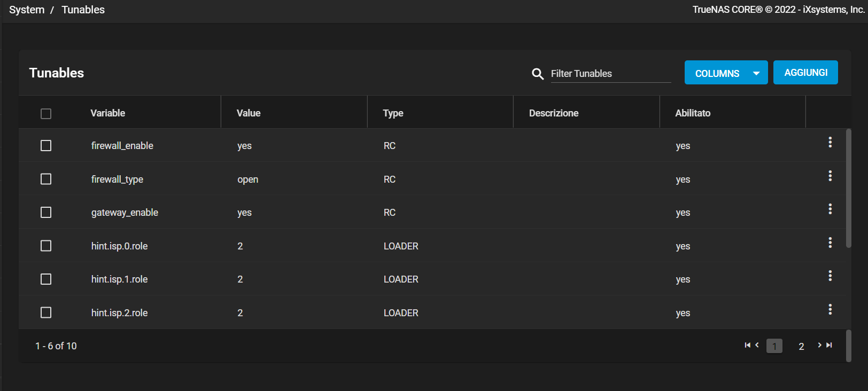868x391 pixels.
Task: Open options menu for hint.isp.0.role row
Action: (830, 243)
